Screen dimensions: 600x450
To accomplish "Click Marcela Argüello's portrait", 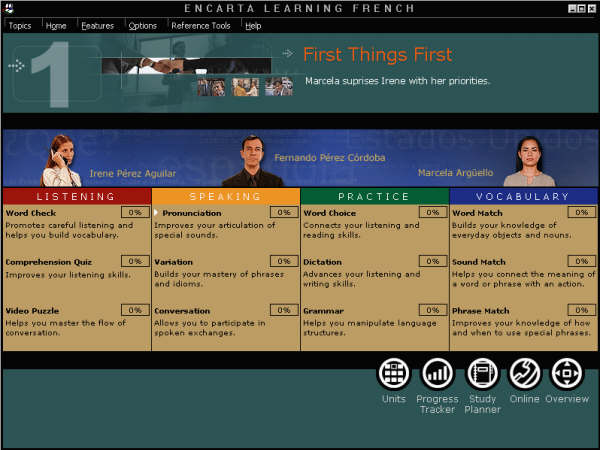I will tap(529, 161).
